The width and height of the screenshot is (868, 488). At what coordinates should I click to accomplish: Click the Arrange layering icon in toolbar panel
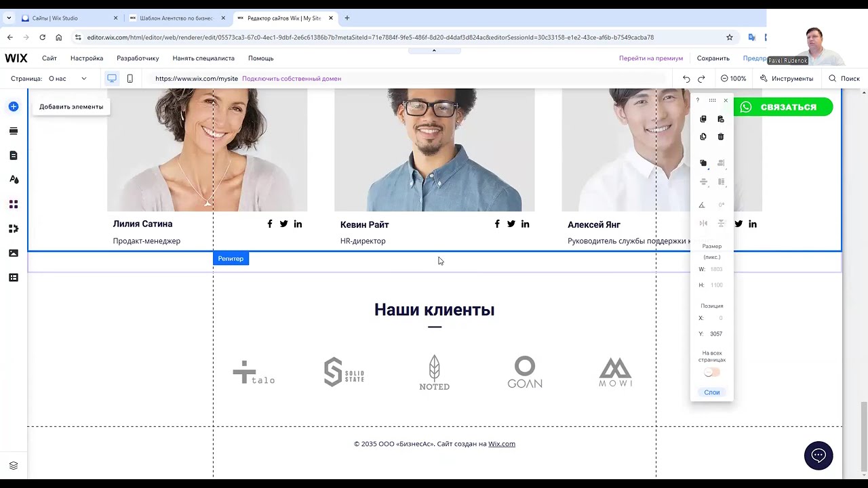click(703, 163)
